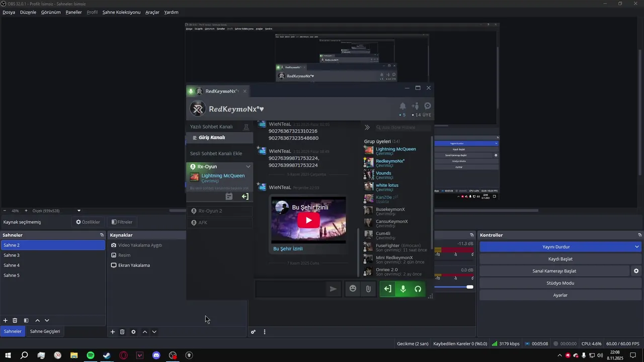Open scene filters icon in Sahneler panel
The height and width of the screenshot is (362, 644).
click(26, 320)
